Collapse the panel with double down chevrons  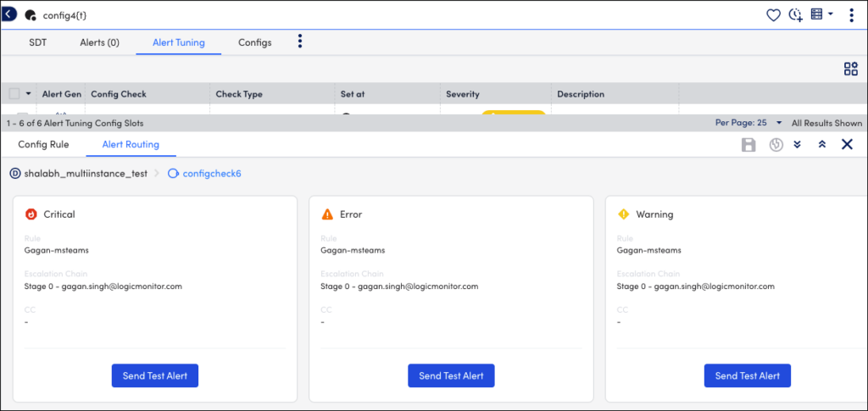(798, 145)
